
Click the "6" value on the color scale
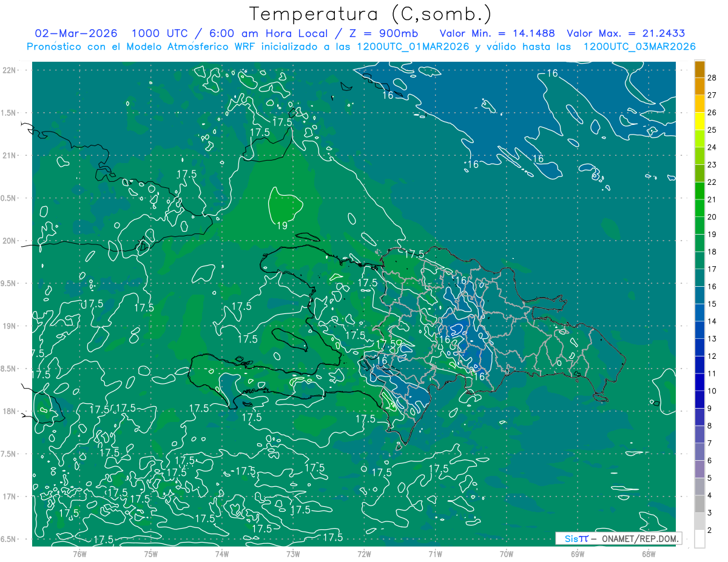click(710, 461)
